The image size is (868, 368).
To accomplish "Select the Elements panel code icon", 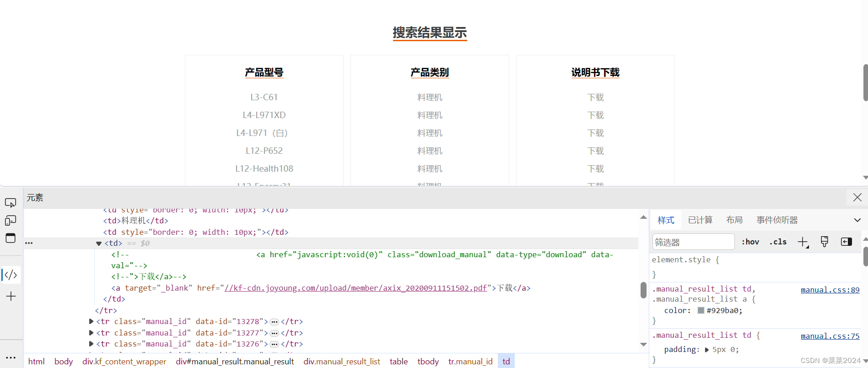I will (11, 275).
